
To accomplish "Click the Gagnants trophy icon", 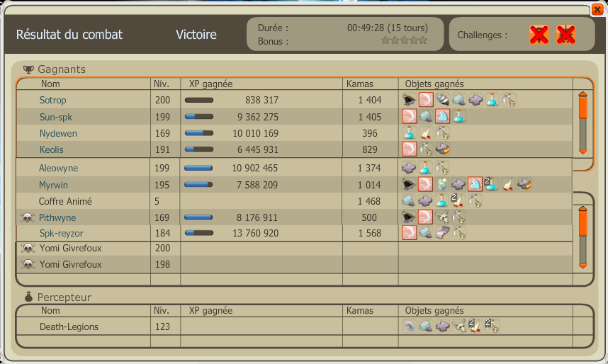I will coord(28,69).
